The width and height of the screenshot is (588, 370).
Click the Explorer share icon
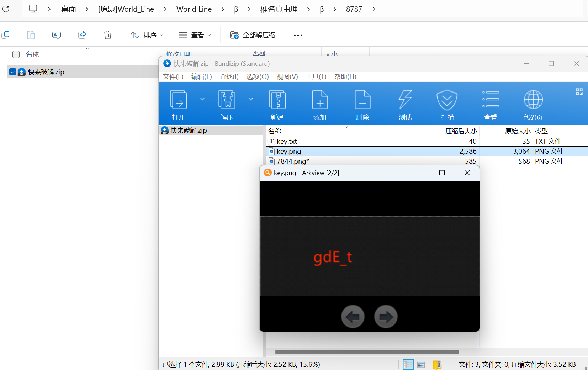tap(82, 35)
